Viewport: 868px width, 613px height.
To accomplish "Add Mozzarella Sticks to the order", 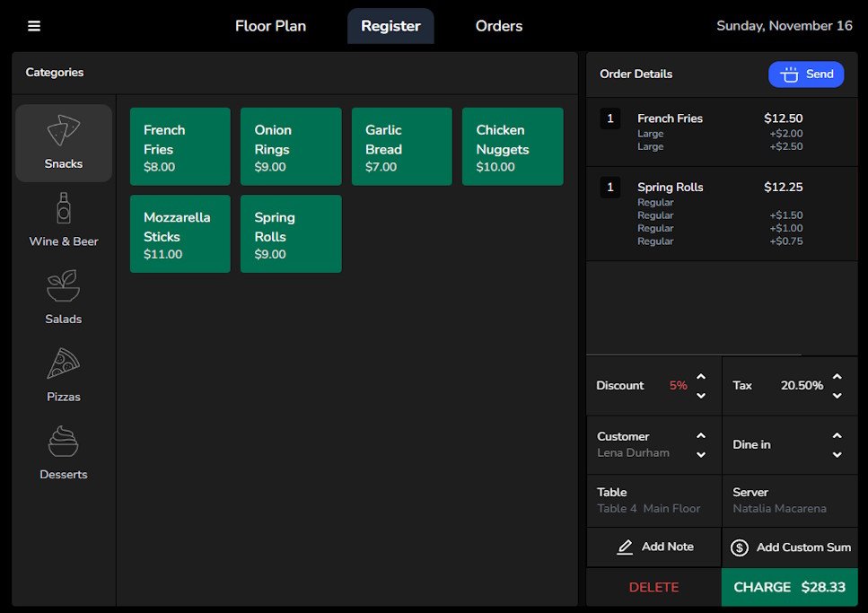I will tap(180, 234).
